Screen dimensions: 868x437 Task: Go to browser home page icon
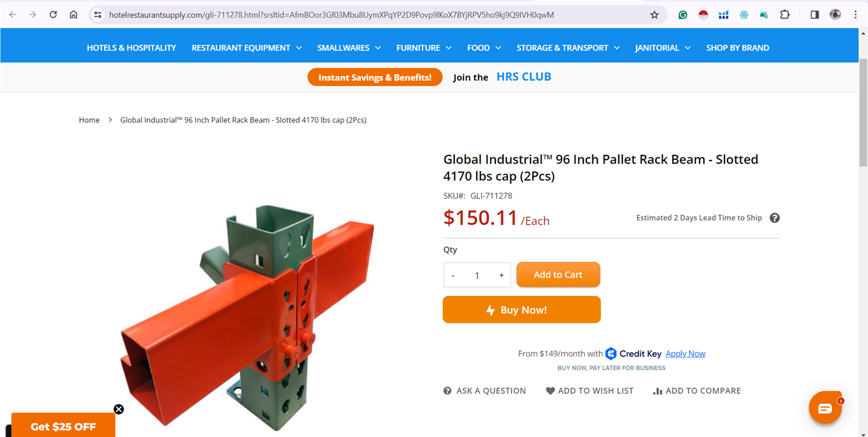coord(74,14)
